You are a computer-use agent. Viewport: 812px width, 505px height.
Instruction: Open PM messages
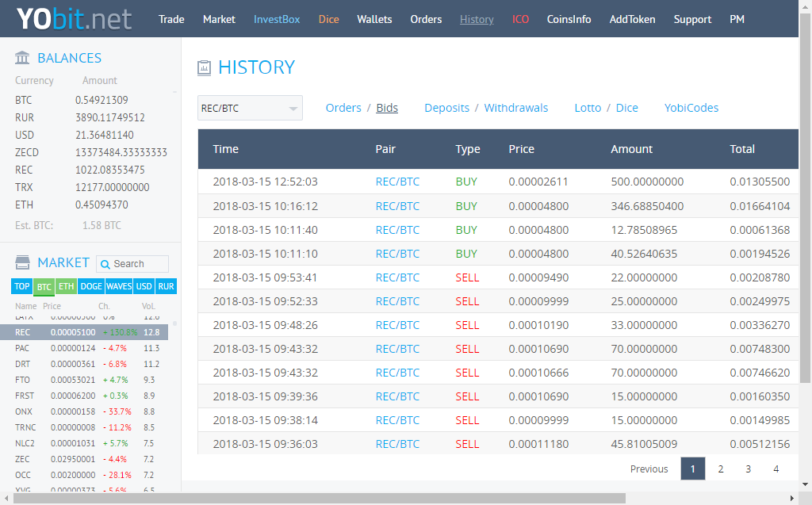click(x=737, y=19)
